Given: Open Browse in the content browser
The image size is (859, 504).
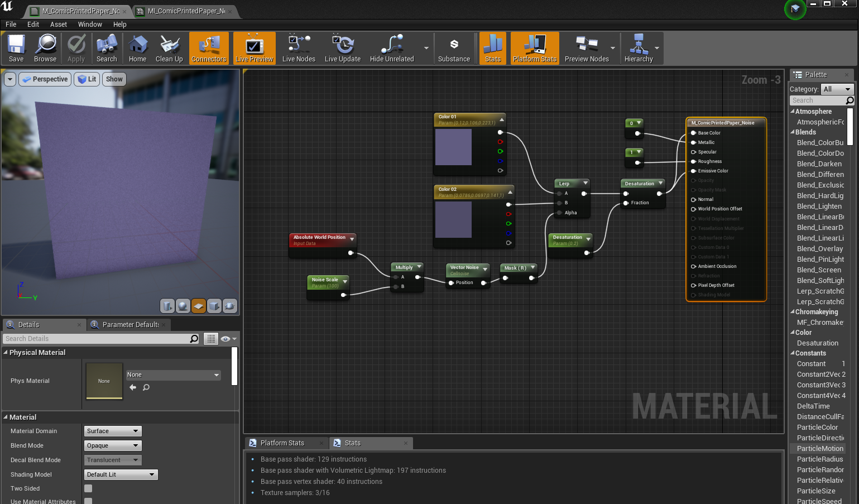Looking at the screenshot, I should point(45,48).
